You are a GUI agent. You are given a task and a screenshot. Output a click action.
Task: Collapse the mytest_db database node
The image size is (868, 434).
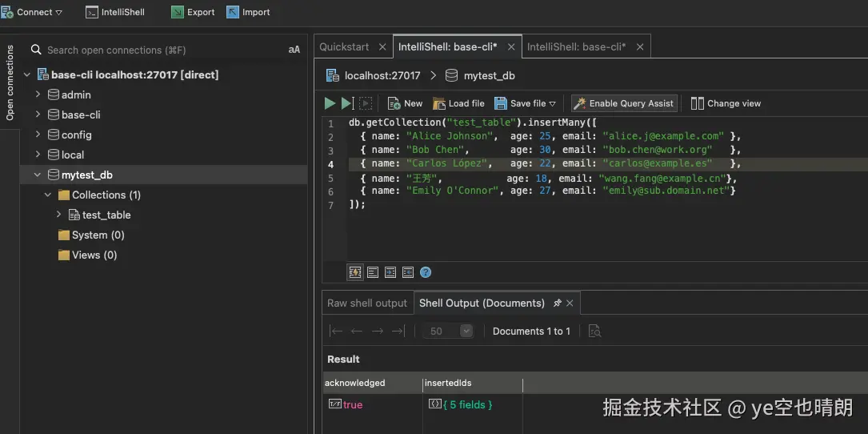[38, 175]
